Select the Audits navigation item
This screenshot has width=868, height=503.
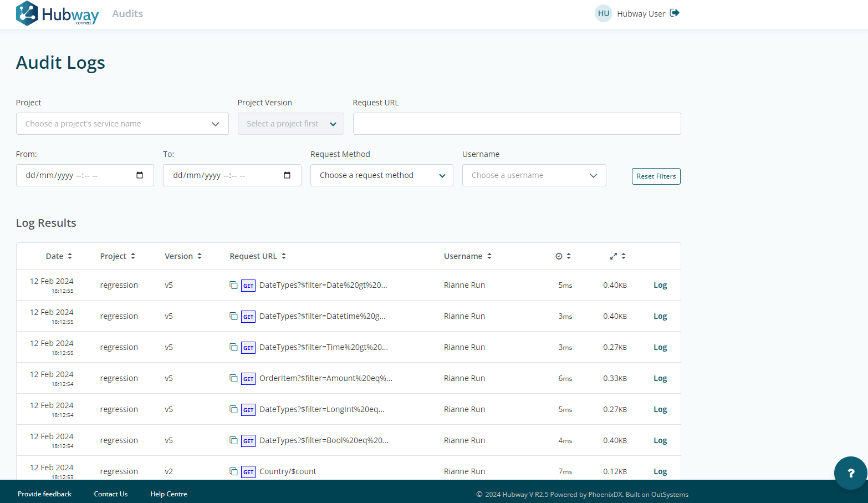point(127,13)
